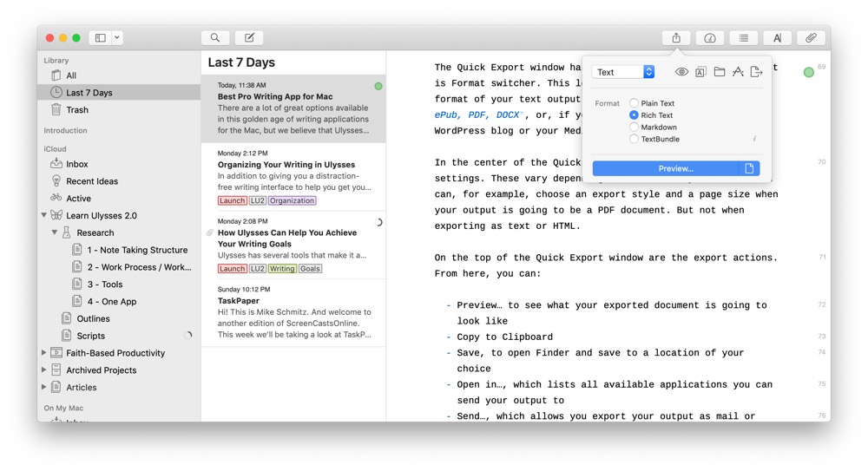Viewport: 868px width, 471px height.
Task: Click paperclip attachment icon on How Ulysses sheet
Action: pos(210,232)
